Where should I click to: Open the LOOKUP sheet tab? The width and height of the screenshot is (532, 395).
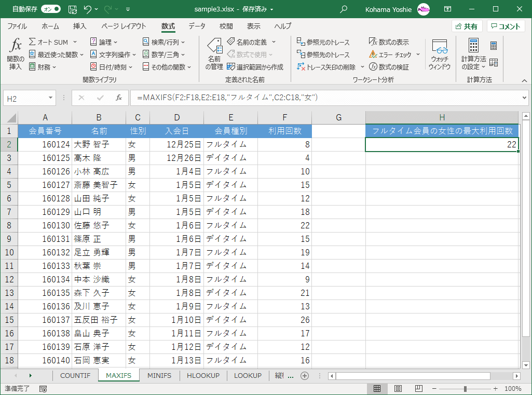pyautogui.click(x=248, y=376)
